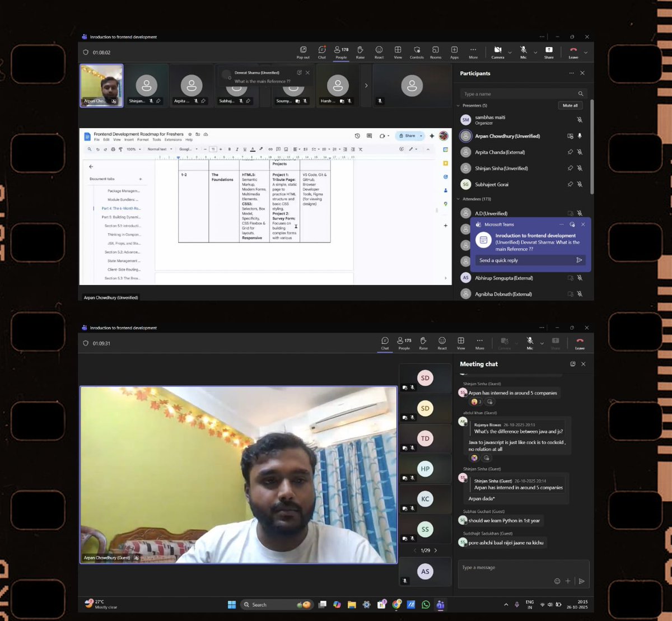The image size is (672, 621).
Task: Expand mic options arrow in top toolbar
Action: pyautogui.click(x=535, y=53)
